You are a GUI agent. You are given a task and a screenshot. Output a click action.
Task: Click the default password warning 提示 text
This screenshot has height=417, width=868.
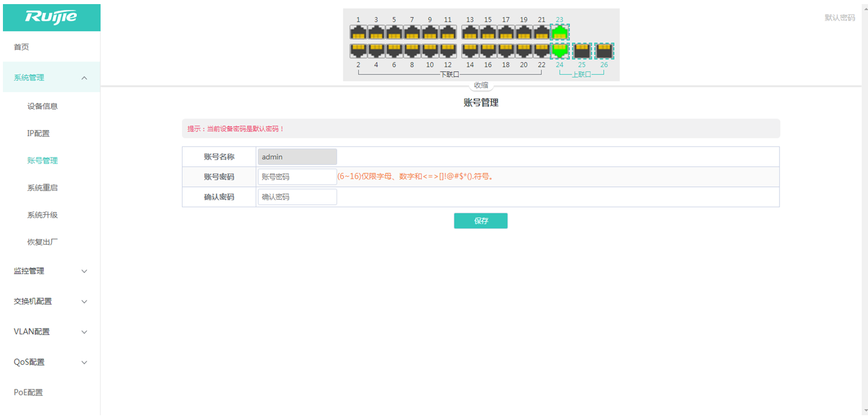pos(235,128)
